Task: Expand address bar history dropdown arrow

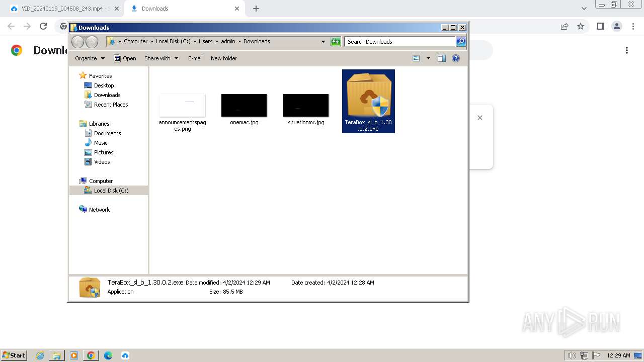Action: [x=323, y=42]
